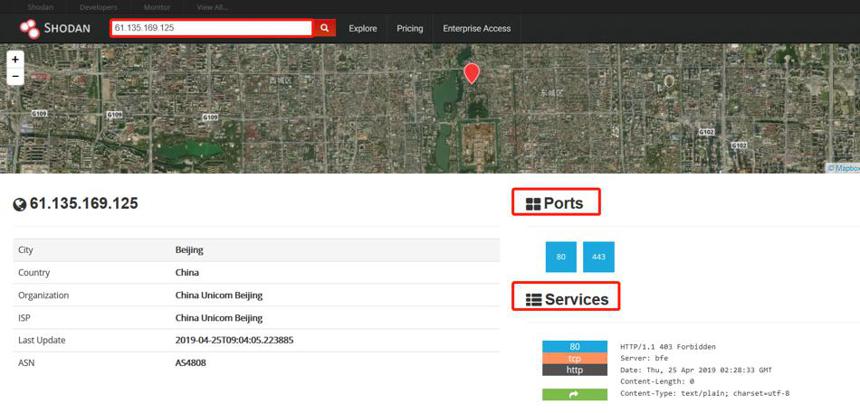The image size is (860, 413).
Task: Select port 443 tile
Action: [x=599, y=257]
